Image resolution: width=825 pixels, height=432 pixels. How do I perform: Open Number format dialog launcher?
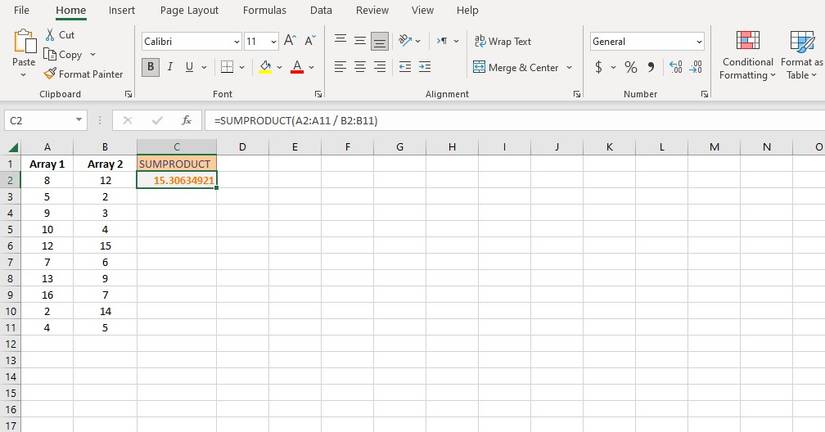pyautogui.click(x=704, y=94)
